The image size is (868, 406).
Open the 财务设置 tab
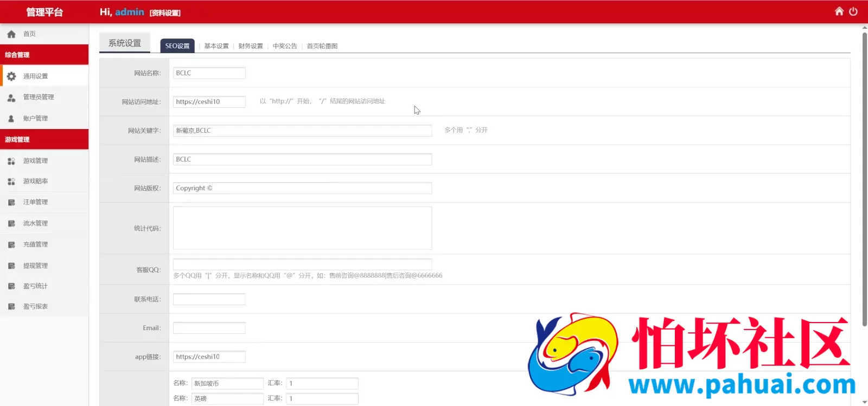[x=251, y=46]
